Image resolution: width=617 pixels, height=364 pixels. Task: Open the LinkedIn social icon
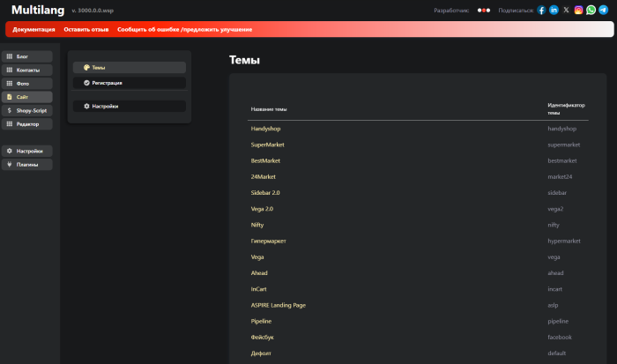click(x=554, y=11)
